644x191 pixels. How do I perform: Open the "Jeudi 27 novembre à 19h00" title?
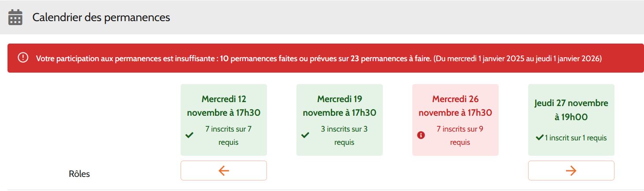click(x=571, y=110)
